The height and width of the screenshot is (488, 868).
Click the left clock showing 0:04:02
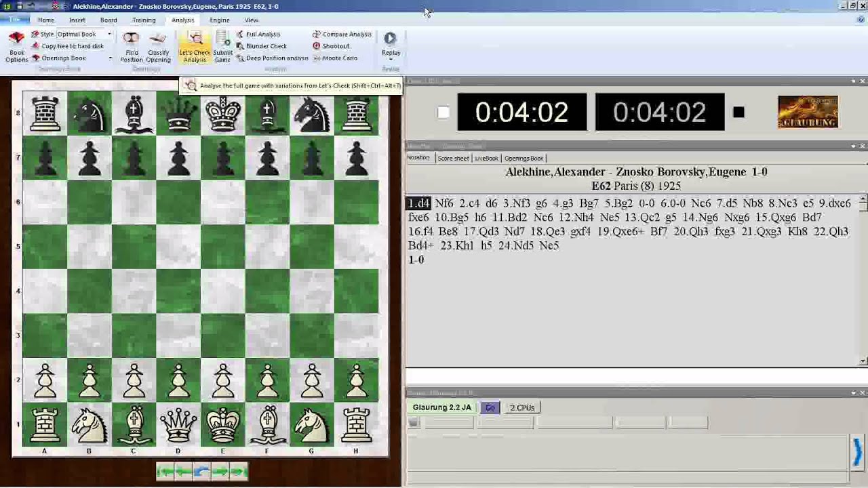pos(521,112)
